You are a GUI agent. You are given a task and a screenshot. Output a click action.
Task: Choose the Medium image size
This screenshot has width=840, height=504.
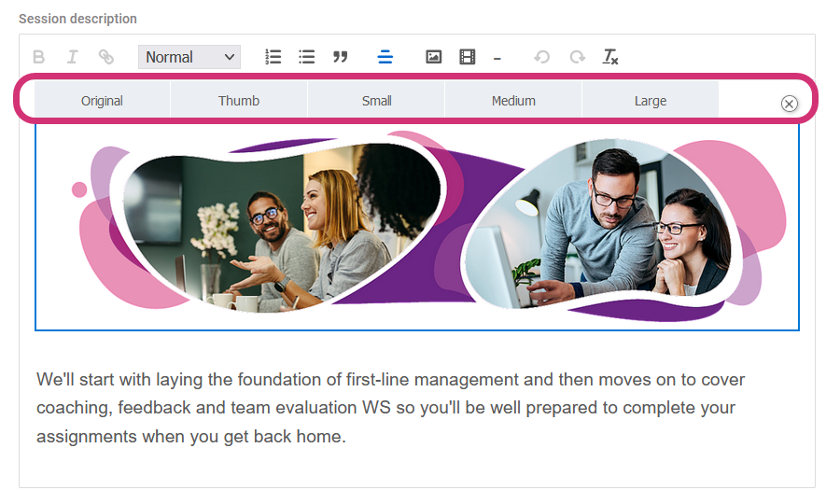coord(513,100)
